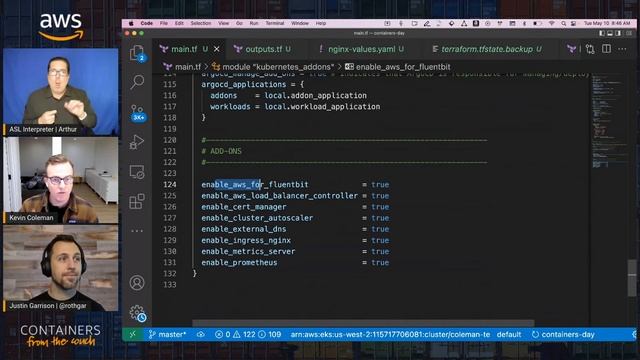Open macOS Control Center icon

(573, 24)
